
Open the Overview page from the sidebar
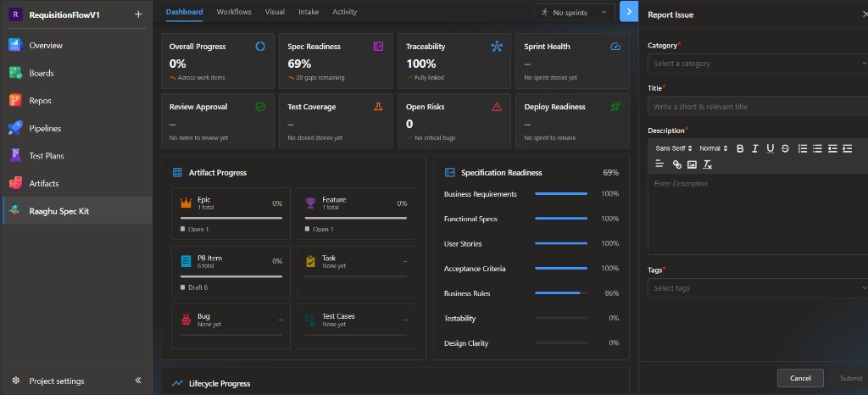pos(75,46)
